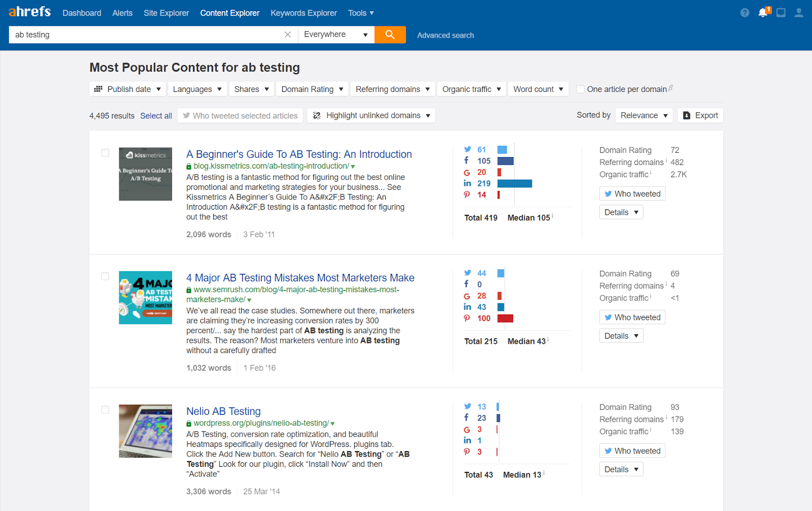Viewport: 812px width, 511px height.
Task: Click the monitor icon in top bar
Action: click(x=781, y=13)
